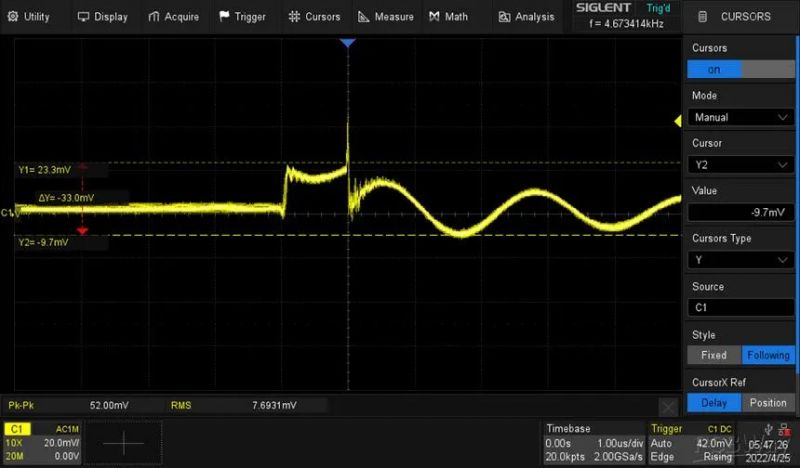Image resolution: width=800 pixels, height=468 pixels.
Task: Click the C1 ground level marker
Action: tap(9, 213)
